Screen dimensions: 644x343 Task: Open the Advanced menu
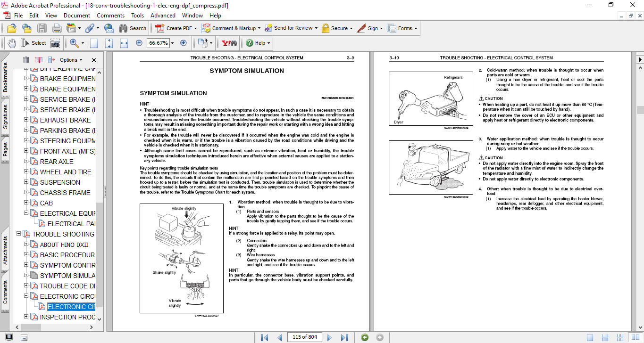pyautogui.click(x=163, y=15)
